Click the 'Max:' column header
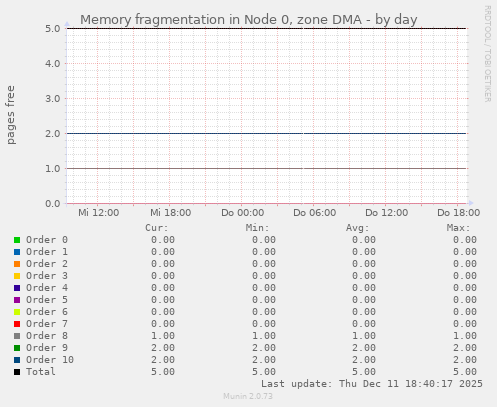The height and width of the screenshot is (407, 497). pos(458,228)
